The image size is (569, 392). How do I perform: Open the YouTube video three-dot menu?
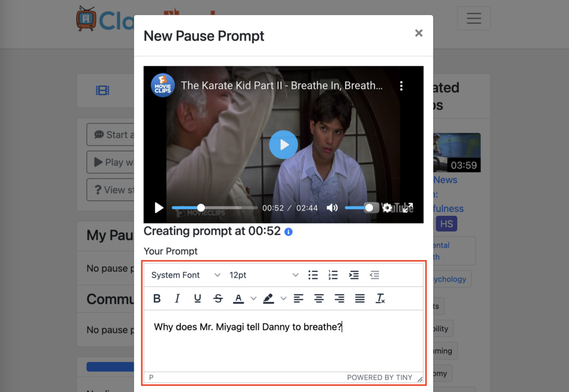(x=401, y=86)
